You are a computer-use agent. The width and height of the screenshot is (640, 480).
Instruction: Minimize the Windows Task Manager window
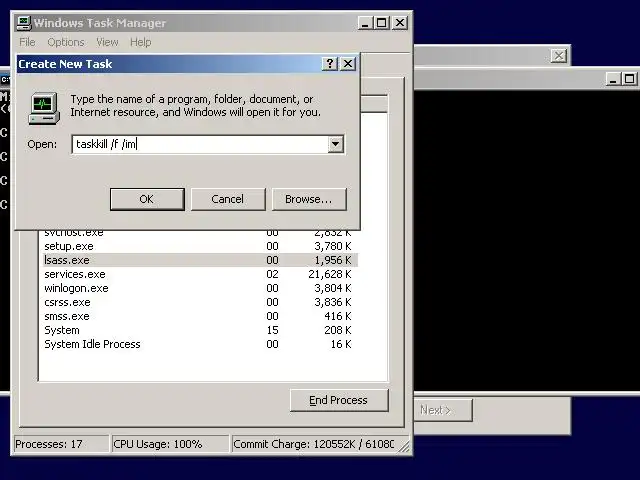pyautogui.click(x=365, y=23)
